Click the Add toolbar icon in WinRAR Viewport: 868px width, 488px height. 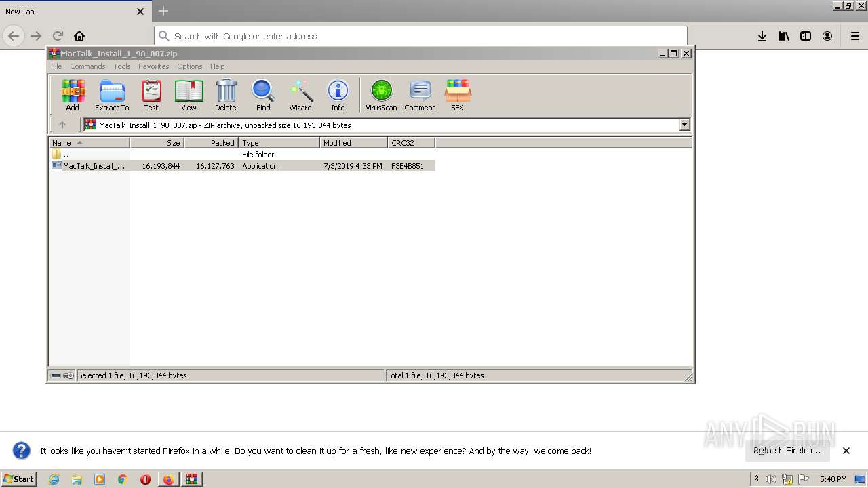[x=73, y=95]
